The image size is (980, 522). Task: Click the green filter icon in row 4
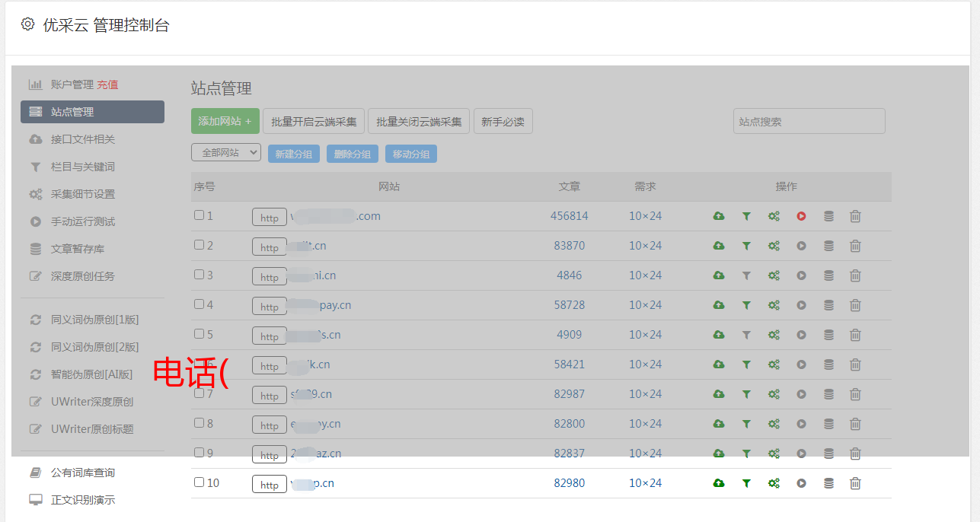tap(746, 305)
